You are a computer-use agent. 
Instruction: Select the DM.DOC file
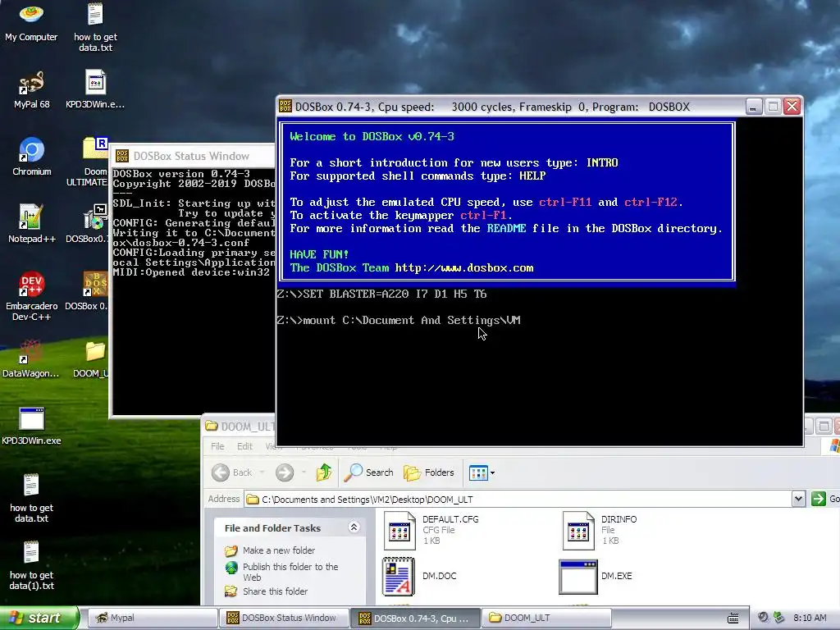pyautogui.click(x=420, y=576)
